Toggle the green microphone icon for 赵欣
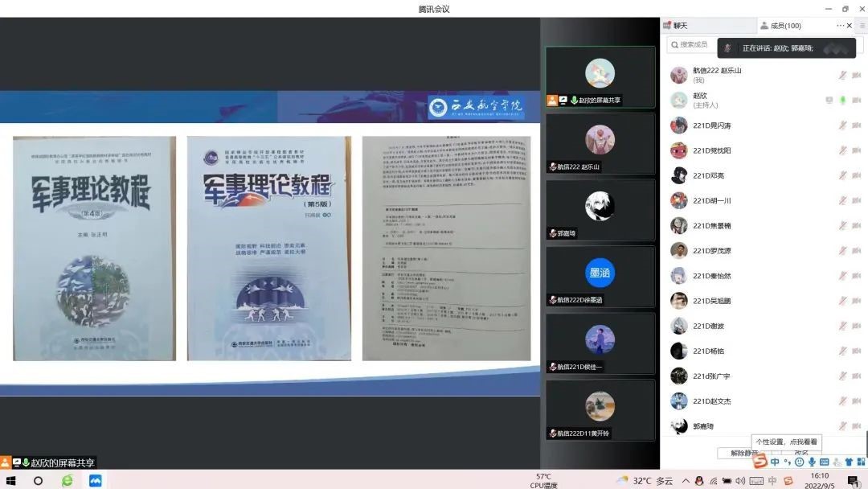This screenshot has width=868, height=489. point(842,100)
